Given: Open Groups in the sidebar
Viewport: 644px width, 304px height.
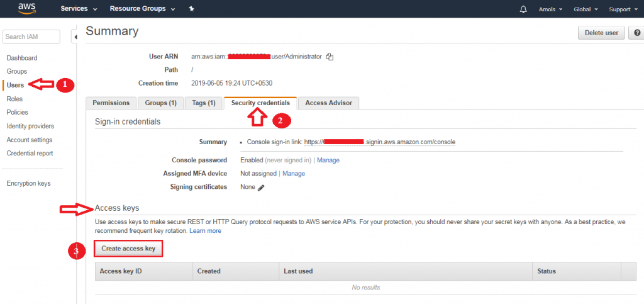Looking at the screenshot, I should (17, 72).
